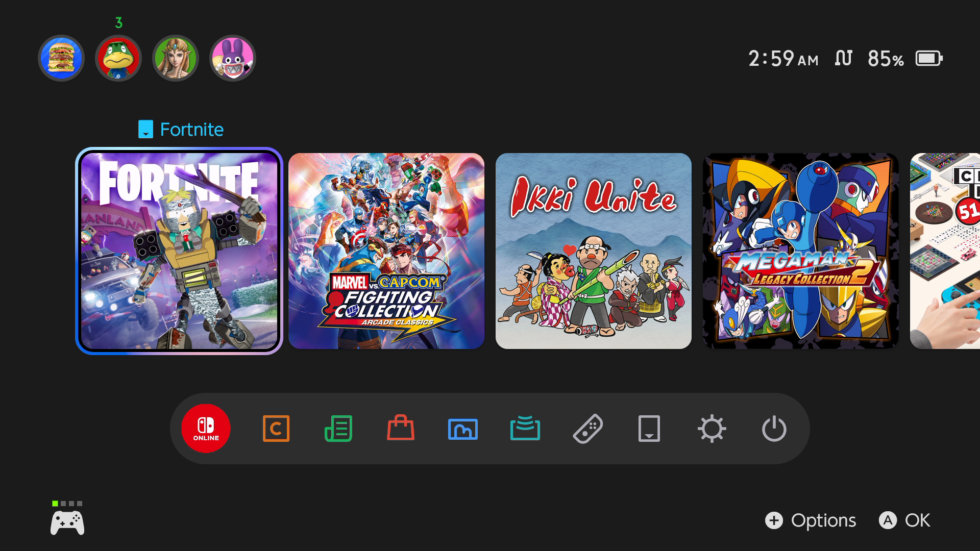The height and width of the screenshot is (551, 980).
Task: Select the Ikki Unite game tile
Action: point(594,251)
